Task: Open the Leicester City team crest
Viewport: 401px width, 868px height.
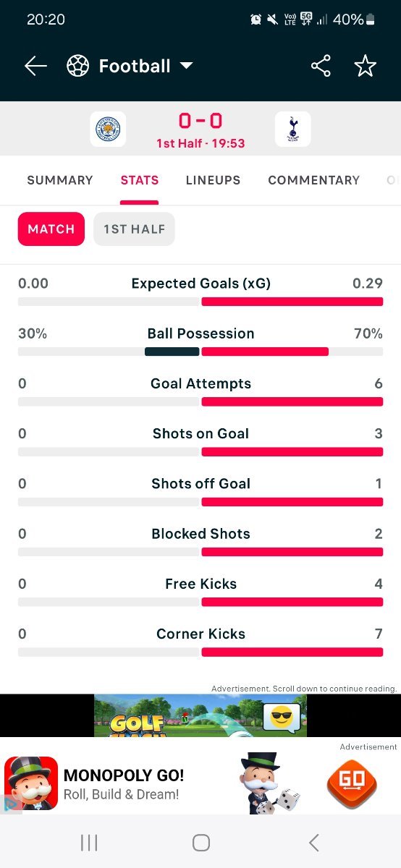Action: click(108, 129)
